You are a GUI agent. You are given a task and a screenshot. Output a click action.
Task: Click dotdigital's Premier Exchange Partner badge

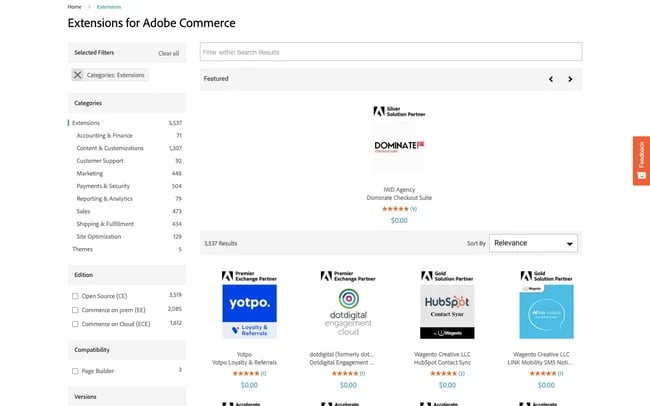click(348, 276)
